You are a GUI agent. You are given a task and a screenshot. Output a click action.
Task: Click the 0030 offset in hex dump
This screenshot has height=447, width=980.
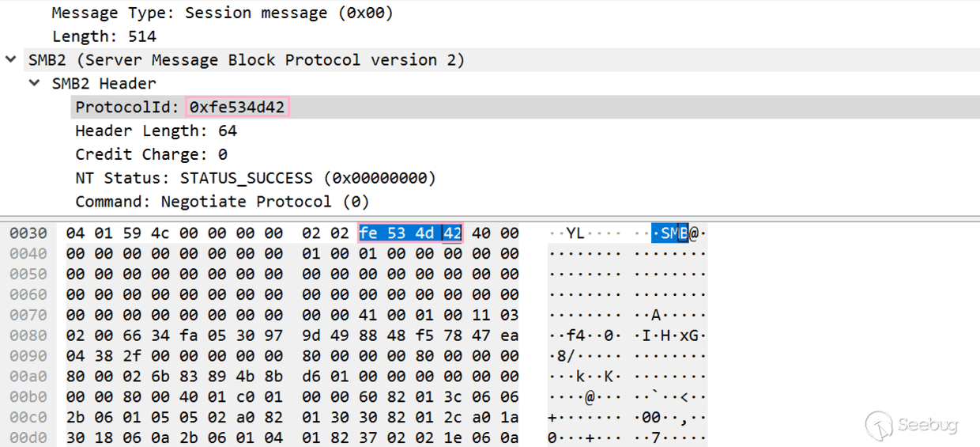tap(28, 233)
